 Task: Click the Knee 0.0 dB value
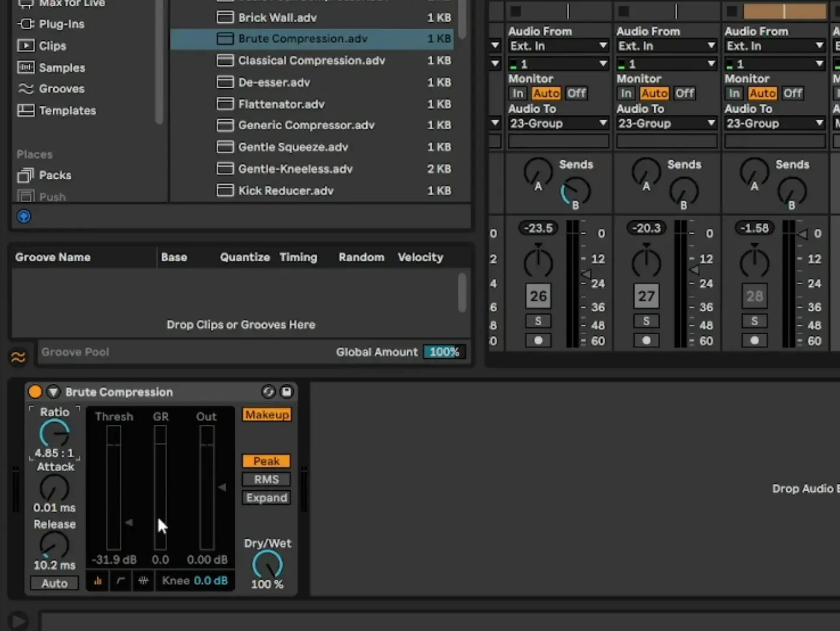pyautogui.click(x=210, y=581)
